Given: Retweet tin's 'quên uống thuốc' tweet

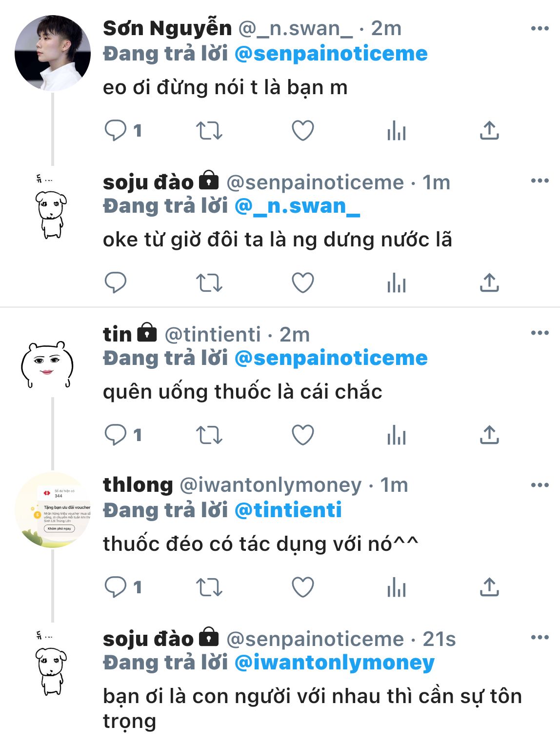Looking at the screenshot, I should pos(209,435).
